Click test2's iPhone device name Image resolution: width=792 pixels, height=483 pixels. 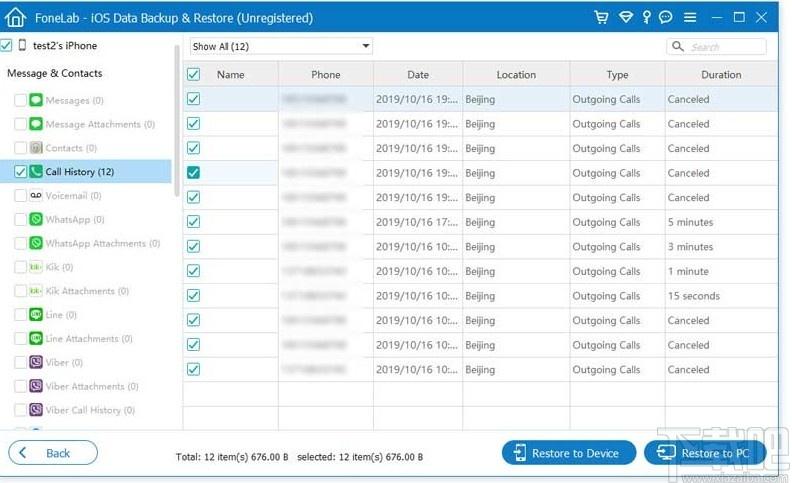(65, 45)
